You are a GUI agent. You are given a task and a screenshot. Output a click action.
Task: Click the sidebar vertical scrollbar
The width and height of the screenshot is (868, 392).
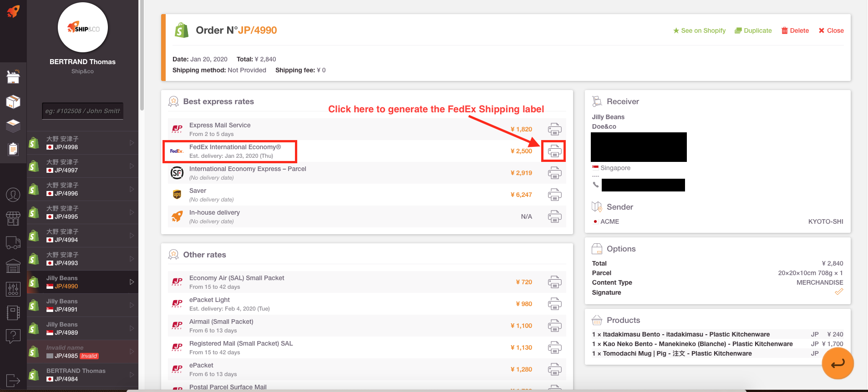coord(142,55)
